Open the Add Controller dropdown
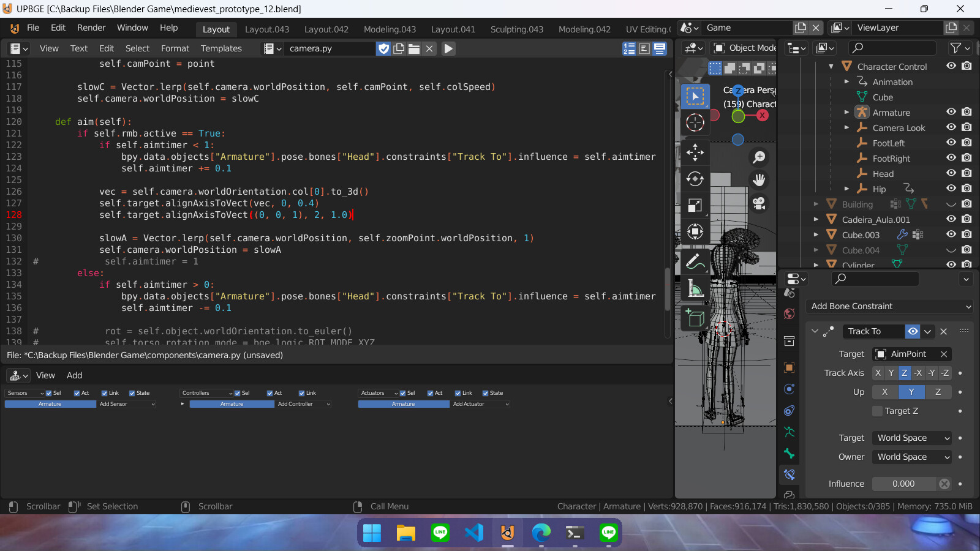 click(x=303, y=404)
